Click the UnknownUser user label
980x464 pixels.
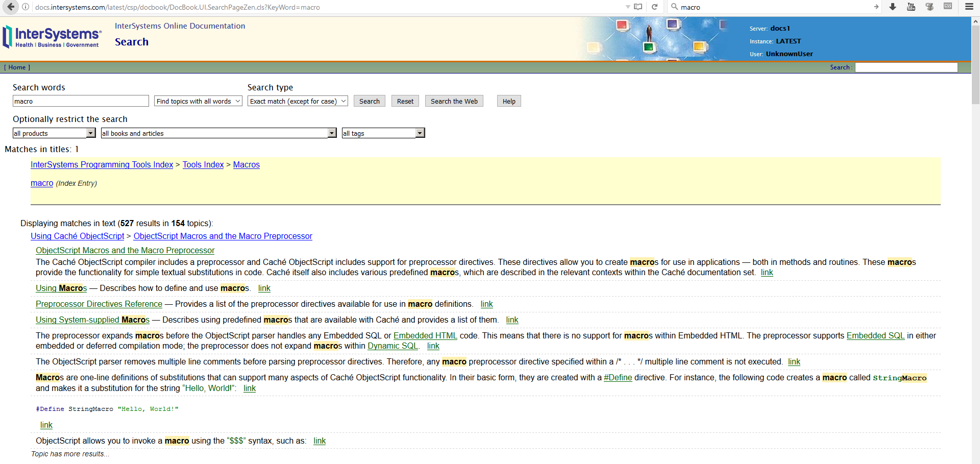click(789, 54)
